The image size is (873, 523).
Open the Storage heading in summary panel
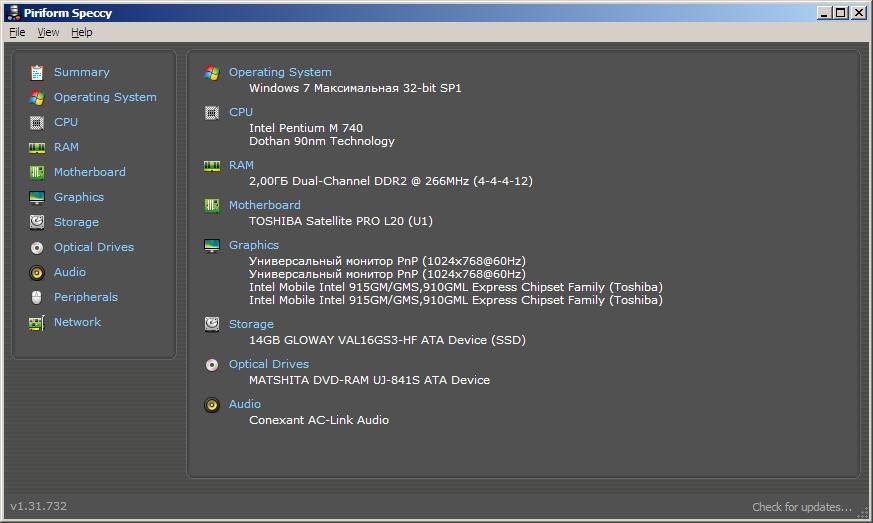[x=251, y=324]
